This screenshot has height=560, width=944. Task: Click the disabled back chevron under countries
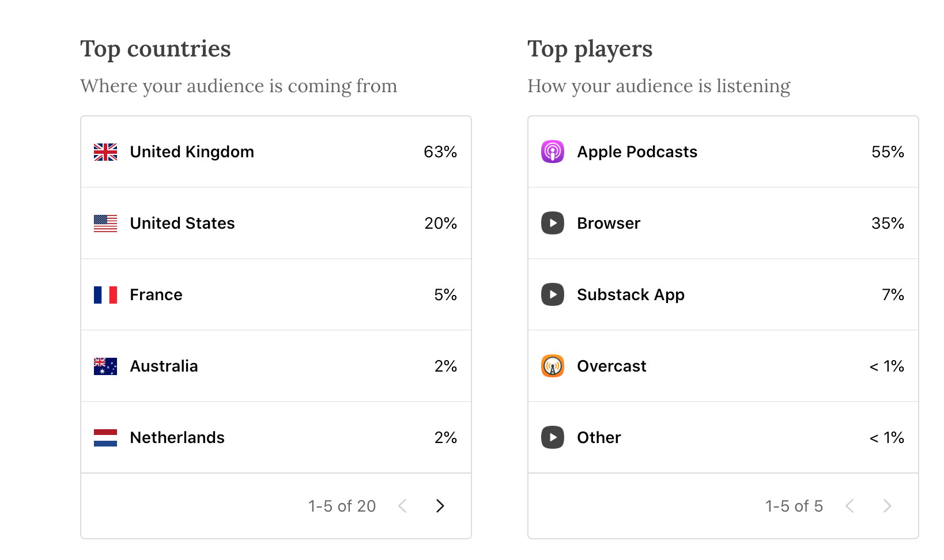pos(402,506)
